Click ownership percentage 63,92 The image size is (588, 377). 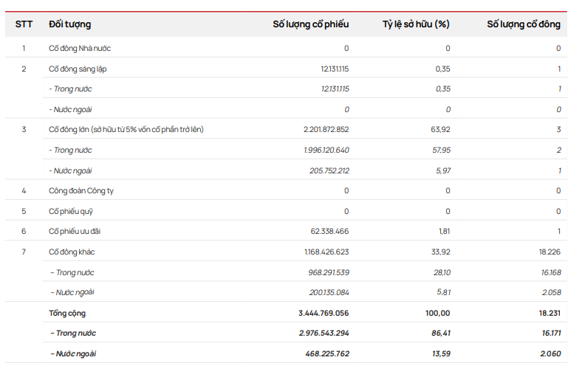point(441,130)
